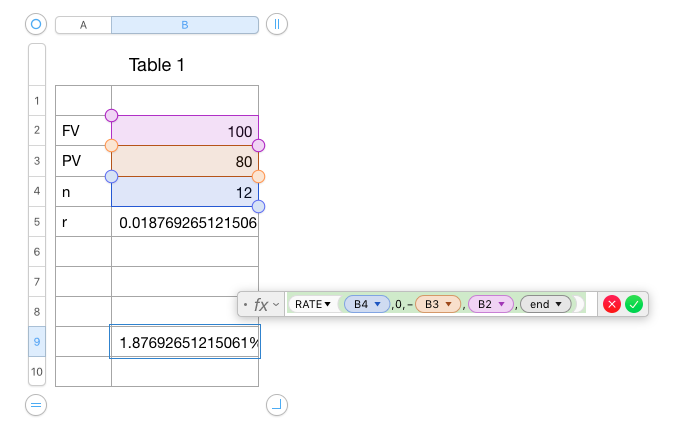
Task: Select column B header tab
Action: 185,25
